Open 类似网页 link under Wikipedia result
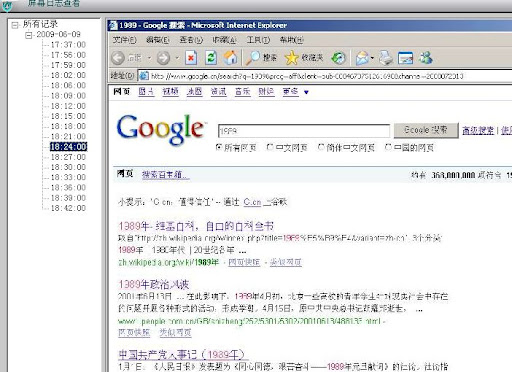 click(x=286, y=262)
